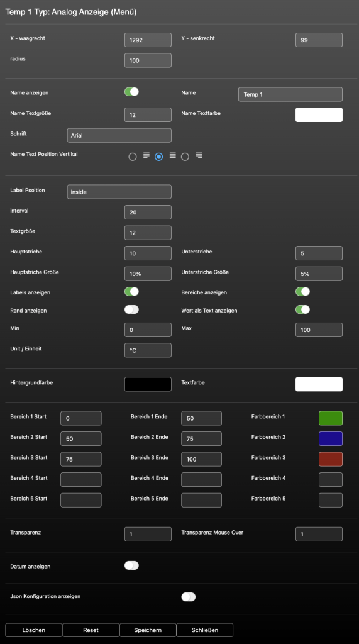Viewport: 359px width, 644px height.
Task: Enable Json Konfiguration anzeigen switch
Action: (188, 597)
